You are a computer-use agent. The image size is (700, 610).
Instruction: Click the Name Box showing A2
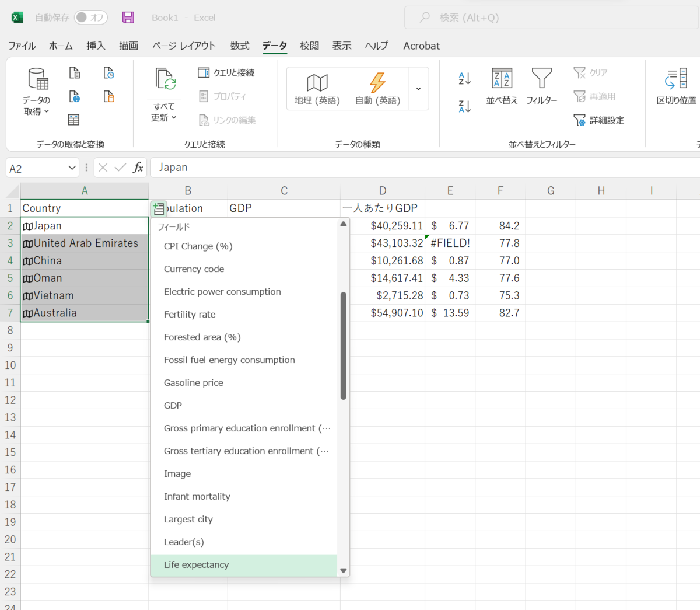(36, 168)
